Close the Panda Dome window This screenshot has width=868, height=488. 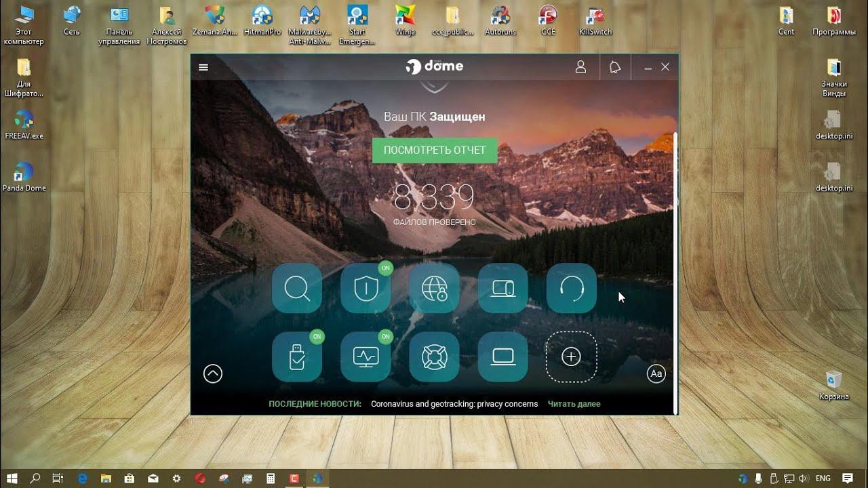[665, 67]
